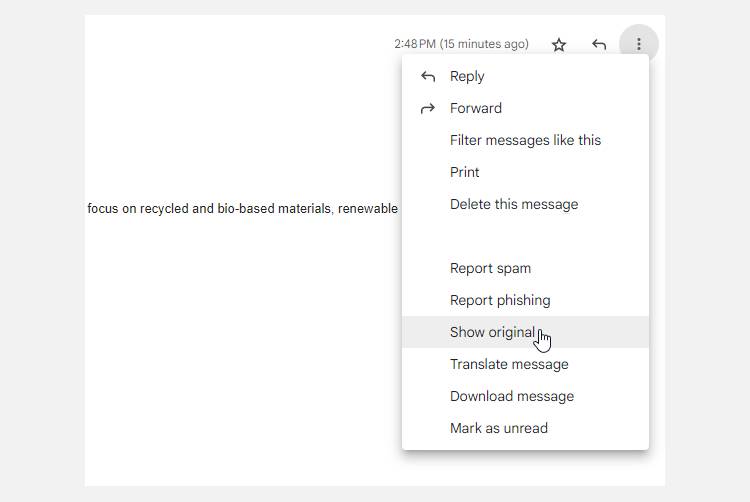
Task: Click the empty gap above Report spam
Action: click(525, 236)
